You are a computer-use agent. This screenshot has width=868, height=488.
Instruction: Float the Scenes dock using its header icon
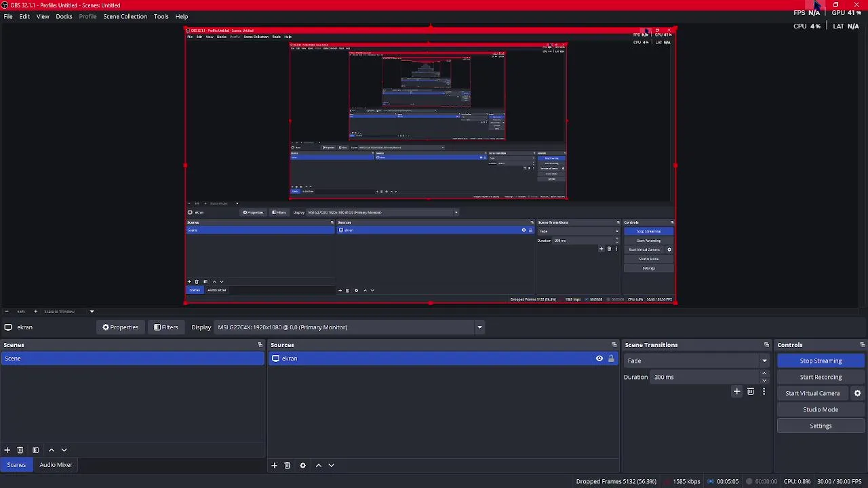[260, 345]
